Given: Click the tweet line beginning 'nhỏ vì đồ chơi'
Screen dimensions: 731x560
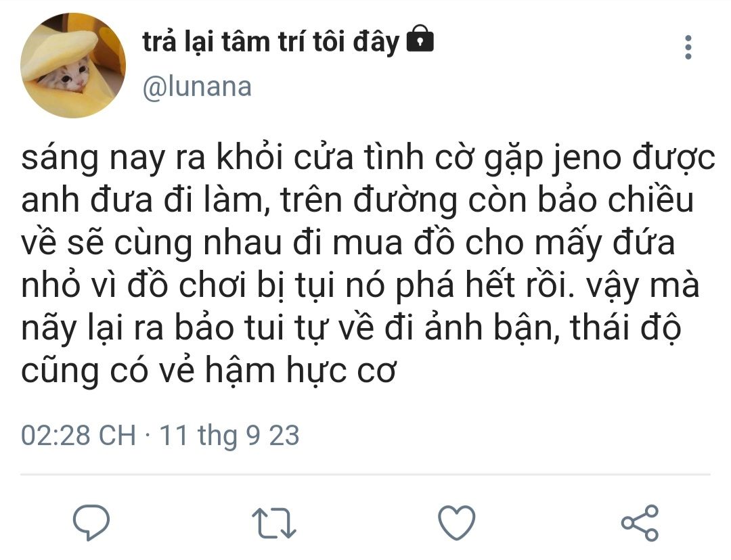Looking at the screenshot, I should (x=360, y=285).
